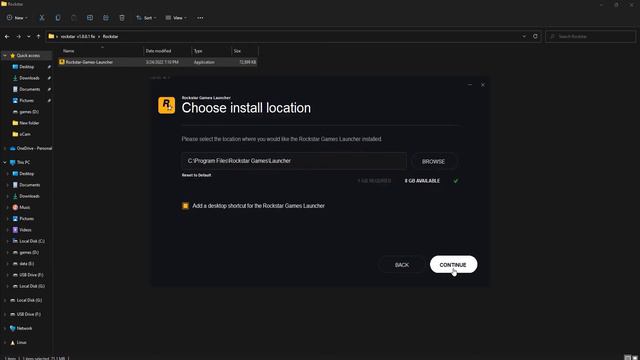Minimize the Rockstar installer dialog
The width and height of the screenshot is (640, 360).
[470, 85]
